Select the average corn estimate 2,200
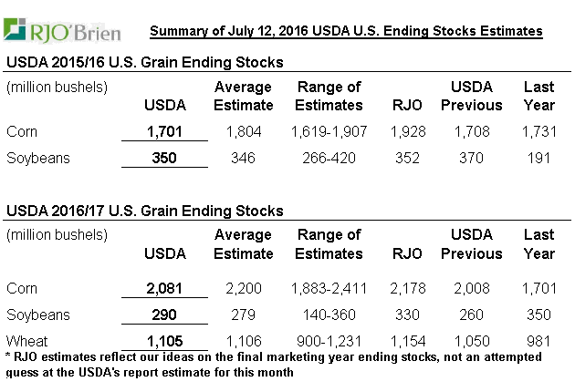The image size is (575, 392). click(x=243, y=288)
